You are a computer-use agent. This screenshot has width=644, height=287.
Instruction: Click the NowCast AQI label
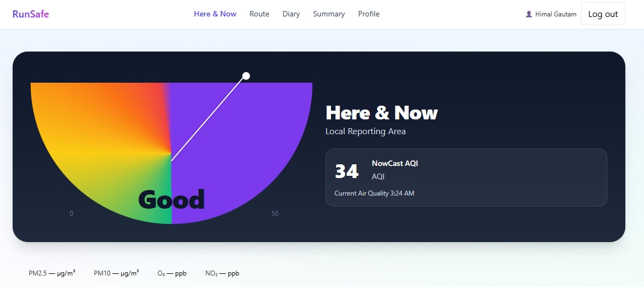click(394, 163)
